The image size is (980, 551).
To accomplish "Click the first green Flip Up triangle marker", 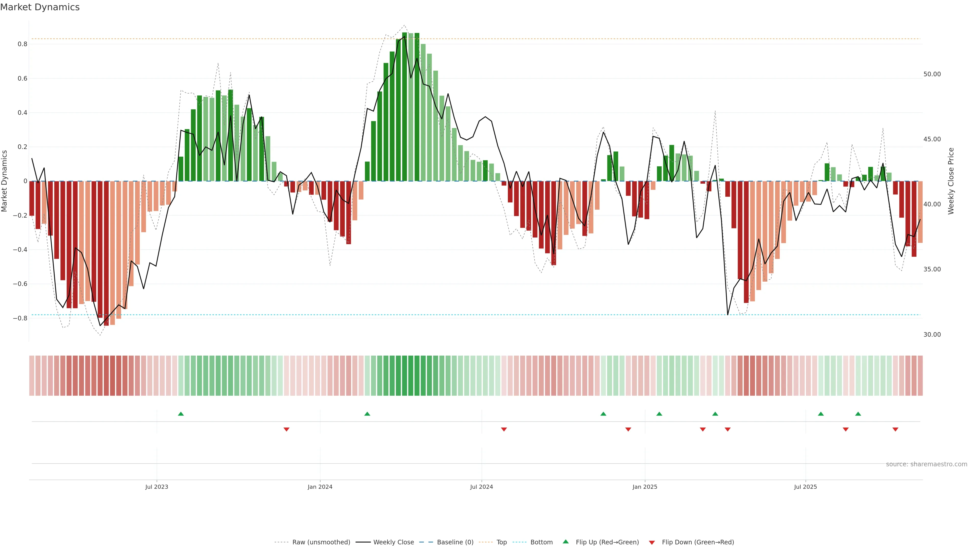I will click(x=181, y=414).
